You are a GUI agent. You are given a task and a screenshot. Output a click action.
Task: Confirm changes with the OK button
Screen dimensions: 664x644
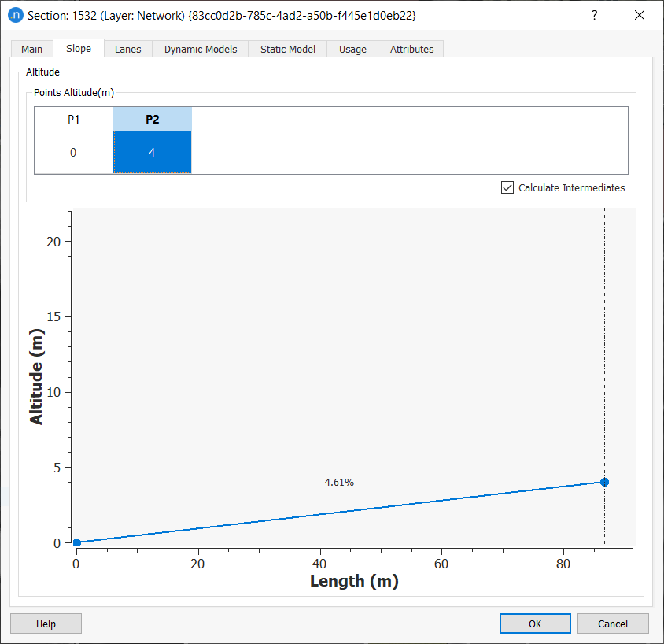(x=535, y=624)
